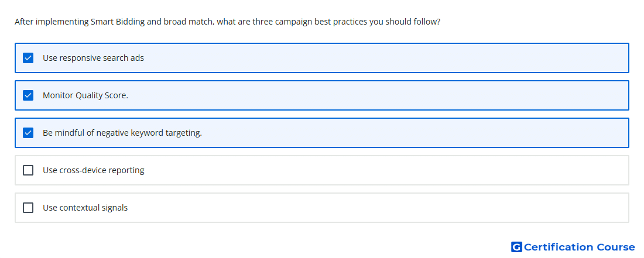Click the 'Be mindful of negative keyword targeting.' label
Screen dimensions: 644x258
click(x=122, y=133)
